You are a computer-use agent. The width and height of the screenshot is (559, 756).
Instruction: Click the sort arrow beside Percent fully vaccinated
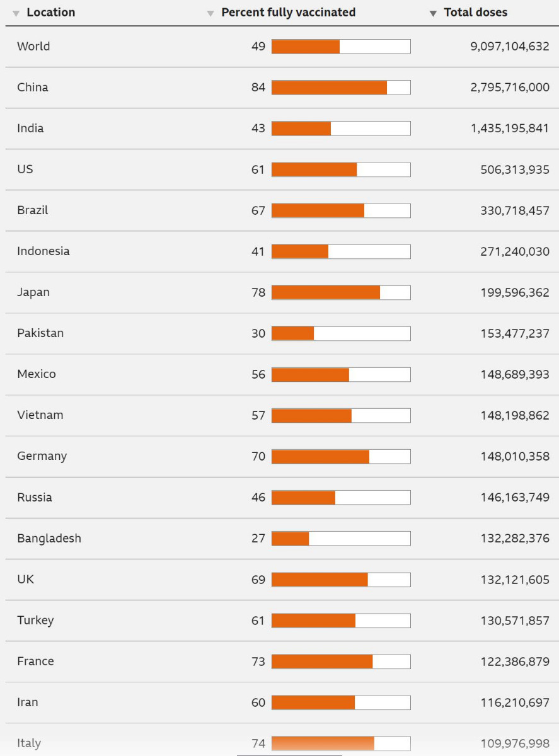pos(210,13)
